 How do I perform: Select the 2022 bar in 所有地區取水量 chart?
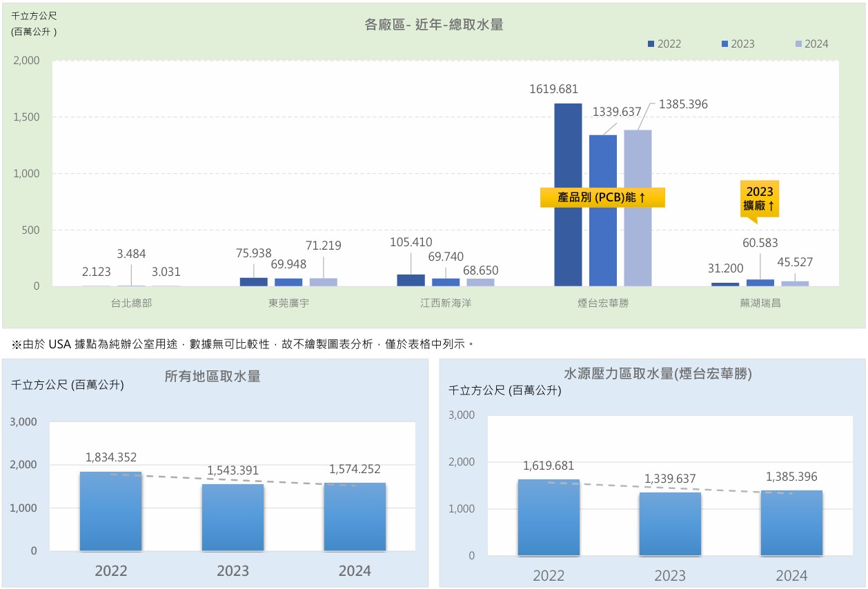tap(111, 512)
